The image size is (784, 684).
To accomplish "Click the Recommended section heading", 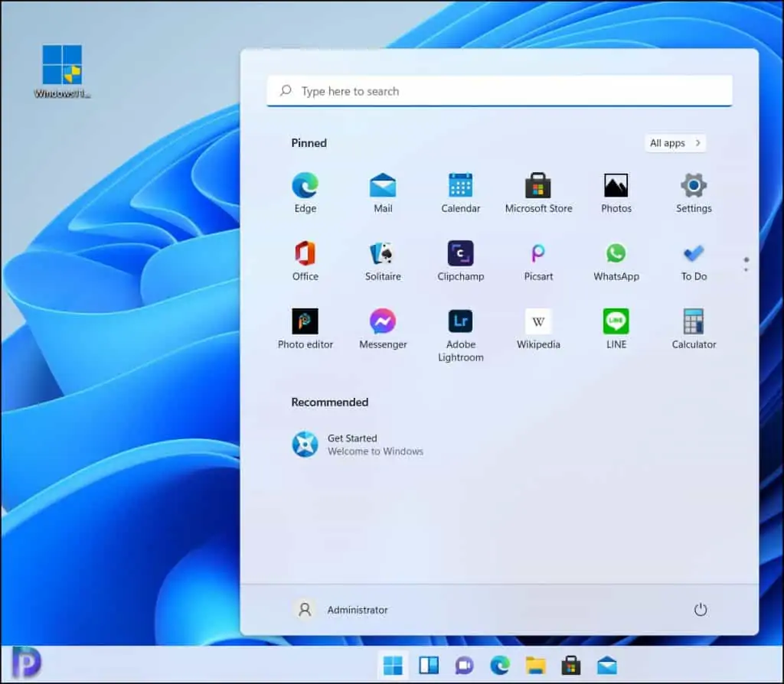I will pyautogui.click(x=329, y=402).
